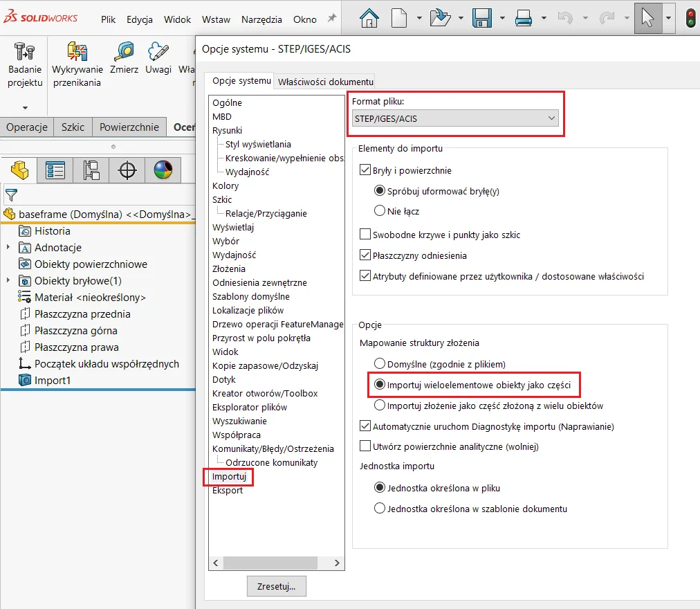
Task: Select Spróbuj uformować bryłę(y) radio button
Action: 380,191
